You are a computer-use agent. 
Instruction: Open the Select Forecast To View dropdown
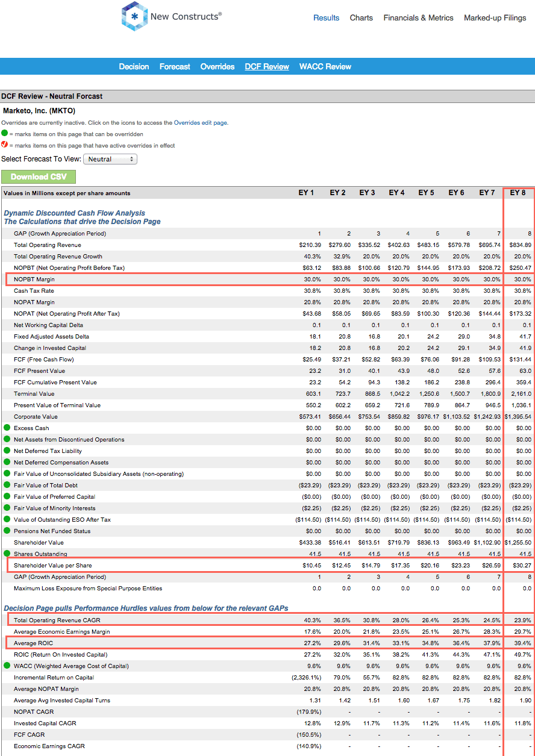click(110, 159)
